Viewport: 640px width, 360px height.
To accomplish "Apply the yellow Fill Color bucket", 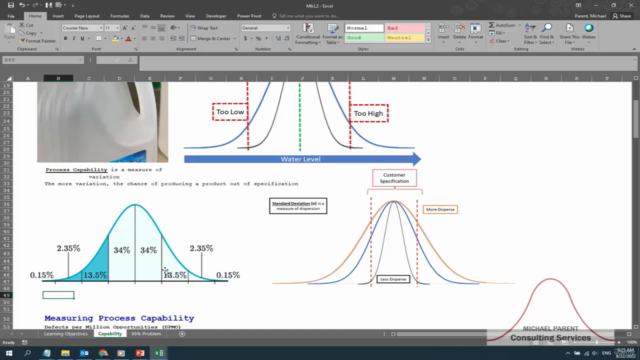I will (x=116, y=38).
